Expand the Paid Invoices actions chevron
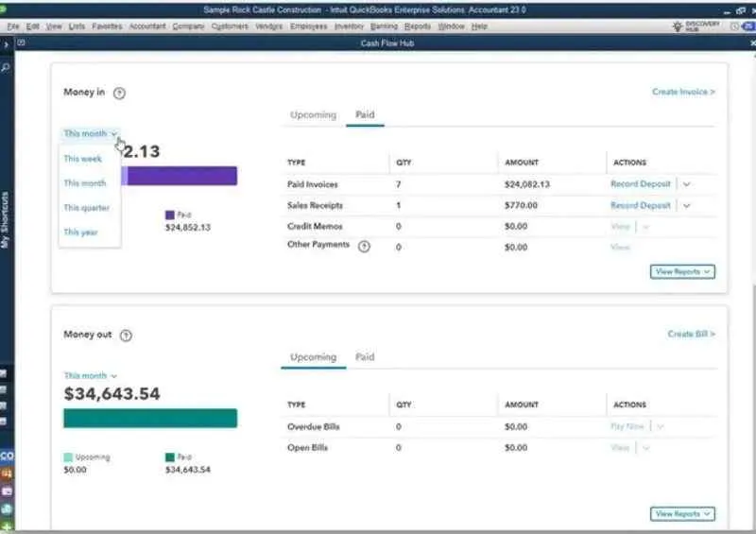The width and height of the screenshot is (756, 534). tap(687, 184)
